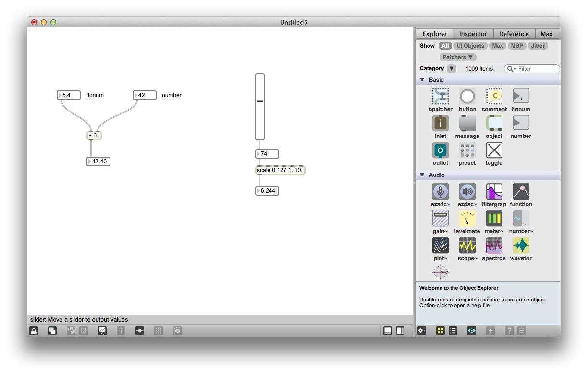Collapse the Audio section
Screen dimensions: 588x375
[422, 175]
